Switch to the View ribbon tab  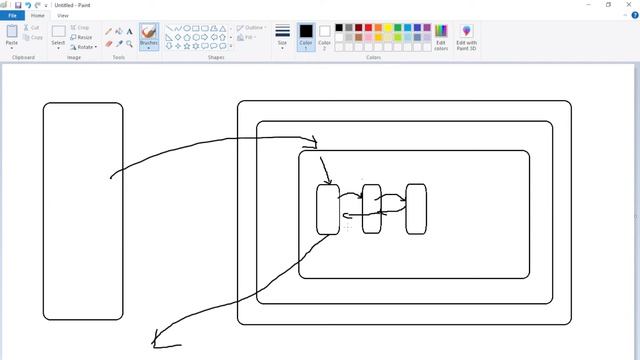[62, 16]
